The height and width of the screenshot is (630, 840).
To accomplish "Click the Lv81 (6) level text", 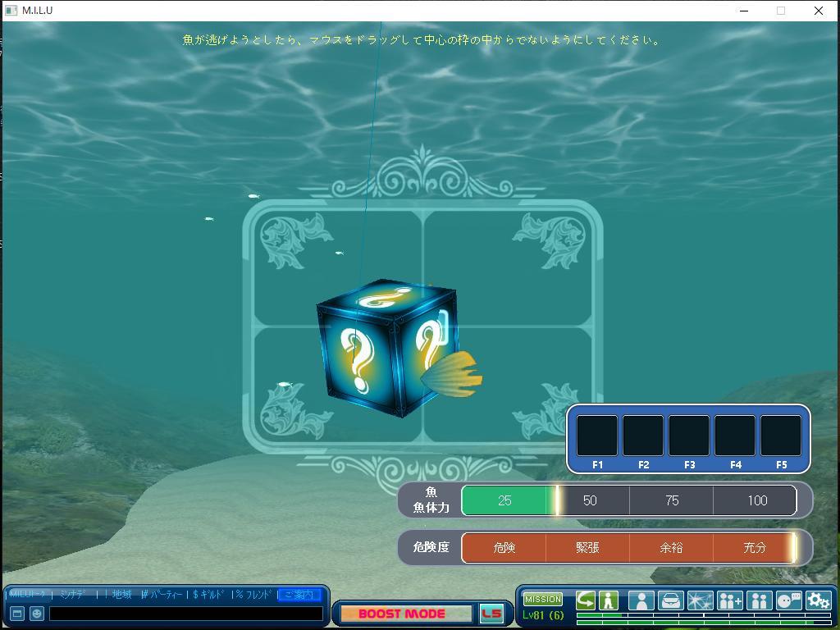I will pyautogui.click(x=543, y=615).
